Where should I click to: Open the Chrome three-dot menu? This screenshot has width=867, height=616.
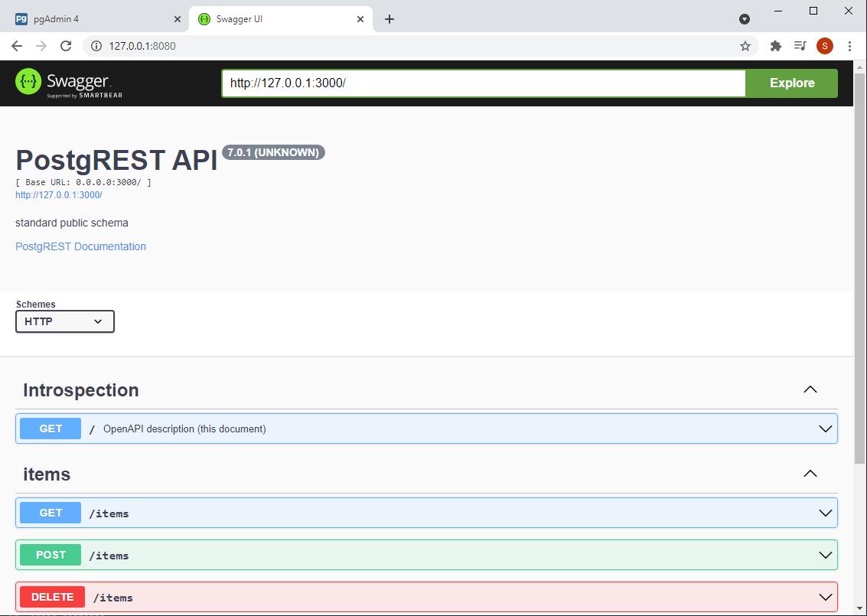click(x=849, y=46)
